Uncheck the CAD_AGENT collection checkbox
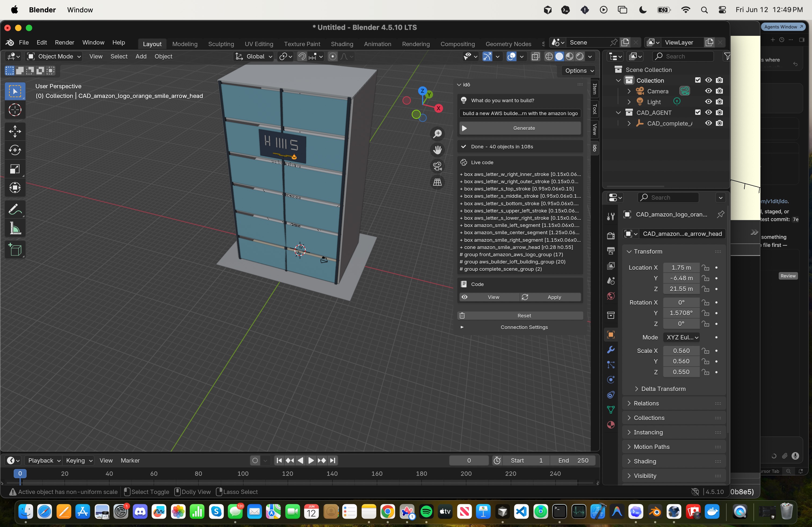Image resolution: width=812 pixels, height=527 pixels. [x=698, y=112]
